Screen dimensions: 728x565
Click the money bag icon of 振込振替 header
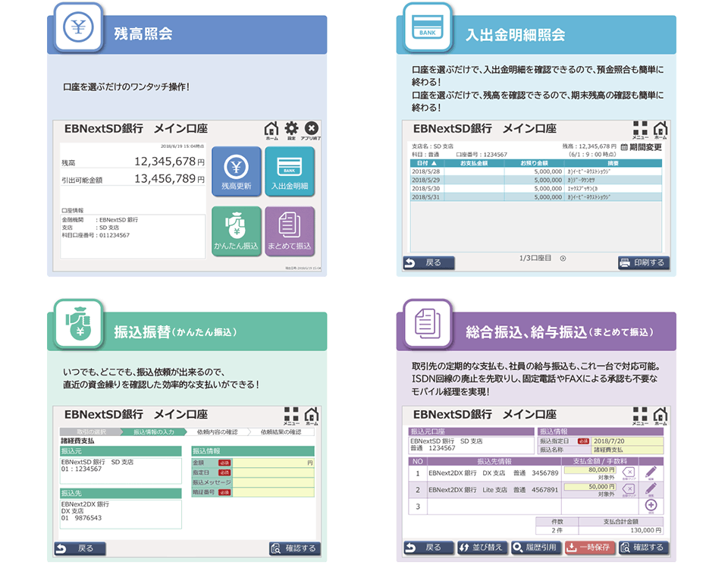[x=78, y=324]
